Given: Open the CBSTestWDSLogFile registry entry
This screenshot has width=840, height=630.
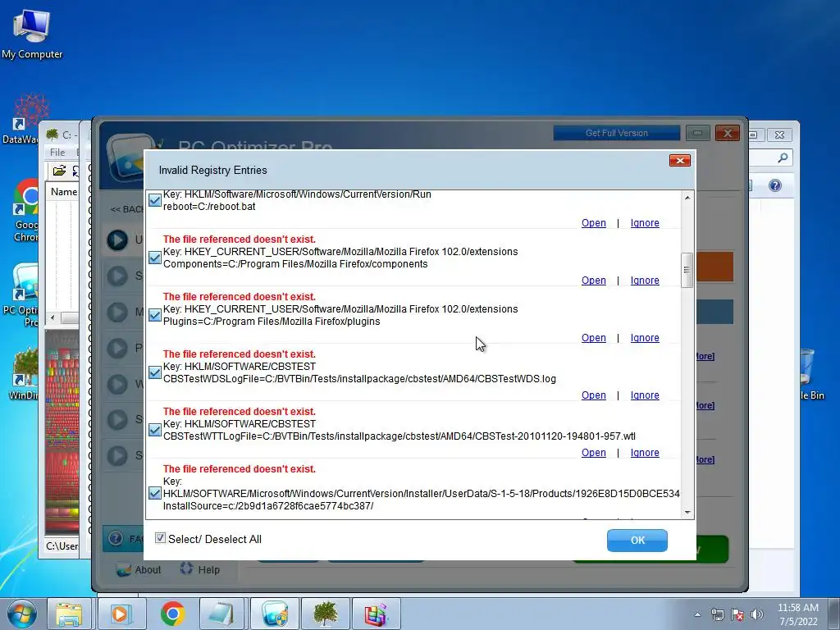Looking at the screenshot, I should [594, 395].
